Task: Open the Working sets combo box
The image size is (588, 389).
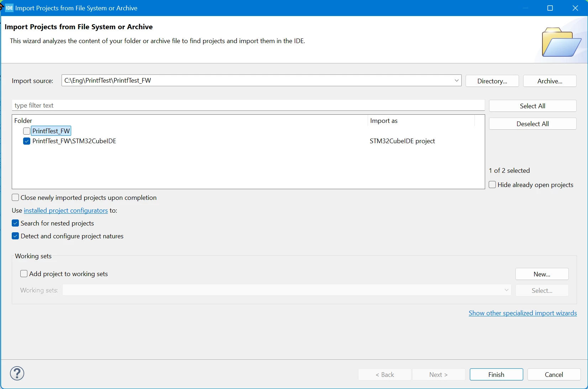Action: pyautogui.click(x=287, y=290)
